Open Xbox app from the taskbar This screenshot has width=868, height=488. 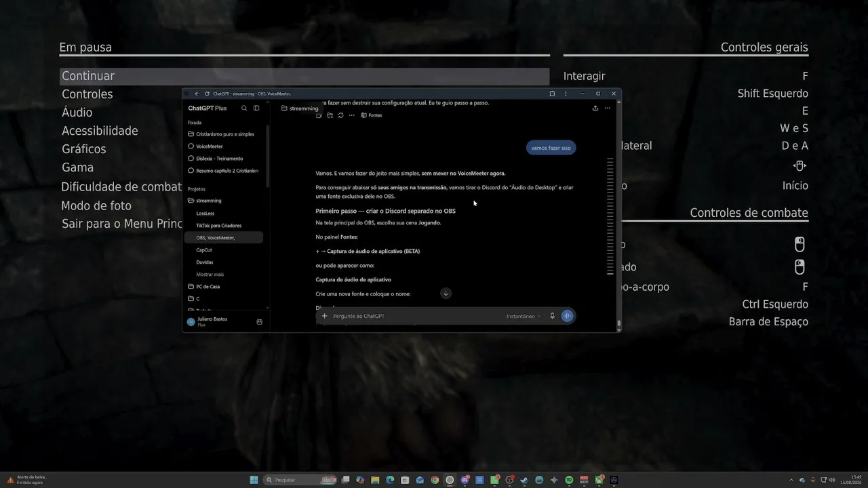pos(599,480)
